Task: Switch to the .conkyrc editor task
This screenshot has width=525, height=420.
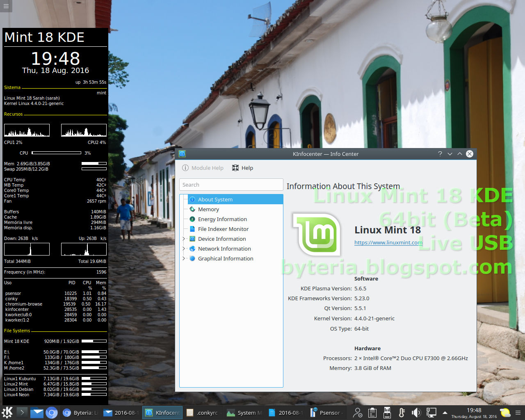Action: coord(203,413)
